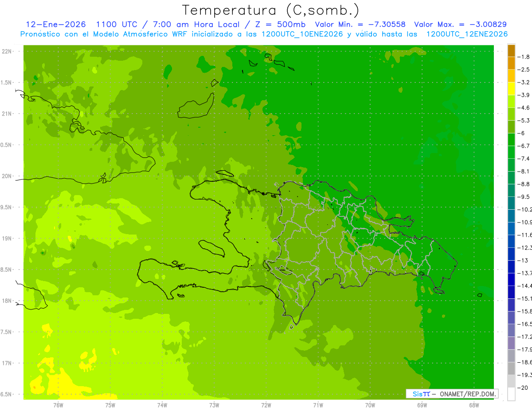Viewport: 532px width, 411px height.
Task: Click the '-6.7' color bar label
Action: click(524, 146)
